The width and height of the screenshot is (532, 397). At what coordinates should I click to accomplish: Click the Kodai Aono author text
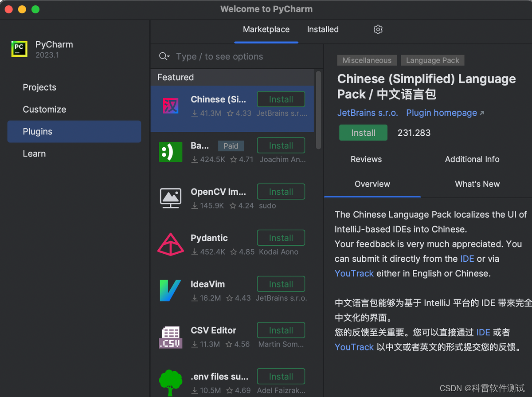pos(278,252)
